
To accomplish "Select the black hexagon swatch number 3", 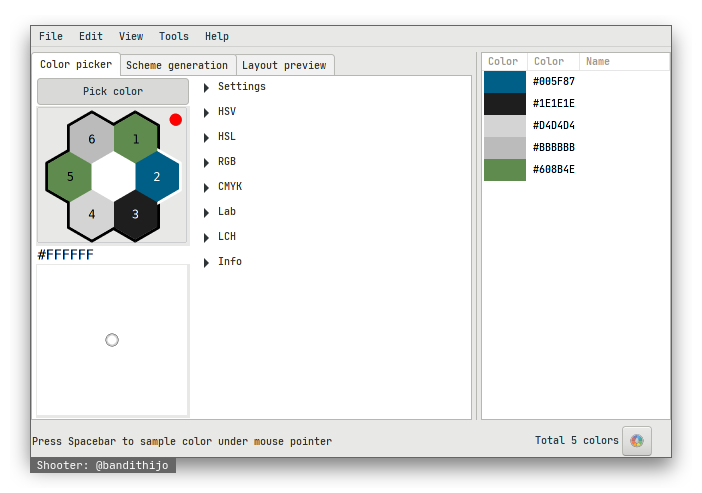I will click(136, 214).
